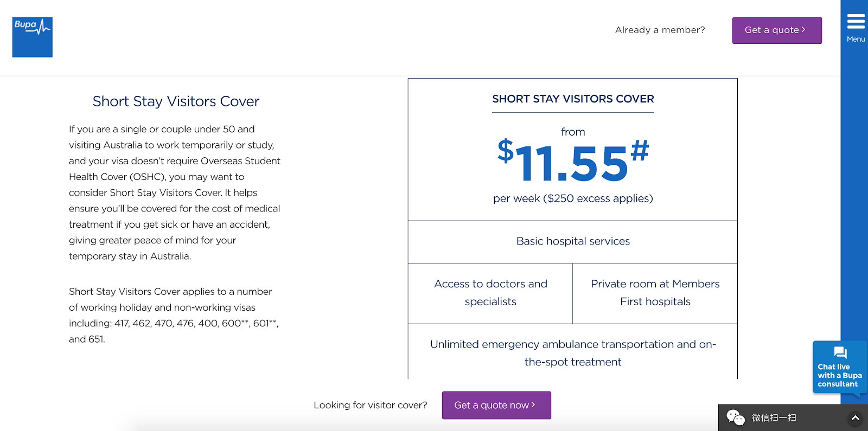Select the 'Basic hospital services' cell

coord(573,241)
